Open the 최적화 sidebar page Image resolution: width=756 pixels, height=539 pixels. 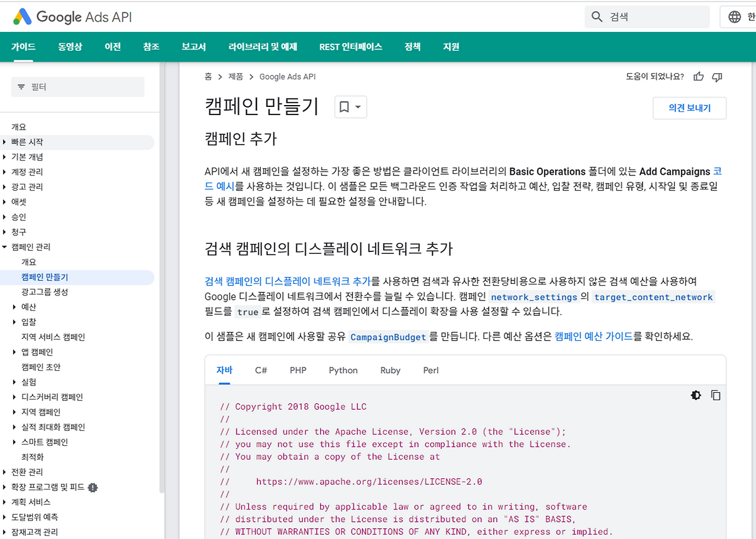(x=32, y=457)
